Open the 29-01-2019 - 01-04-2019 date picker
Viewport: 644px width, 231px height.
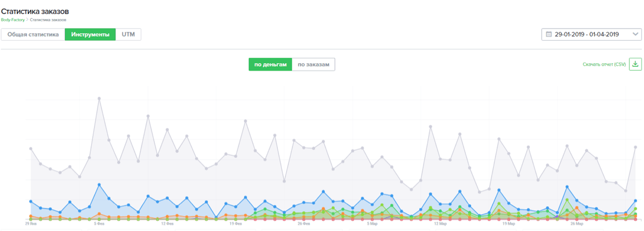pos(591,34)
